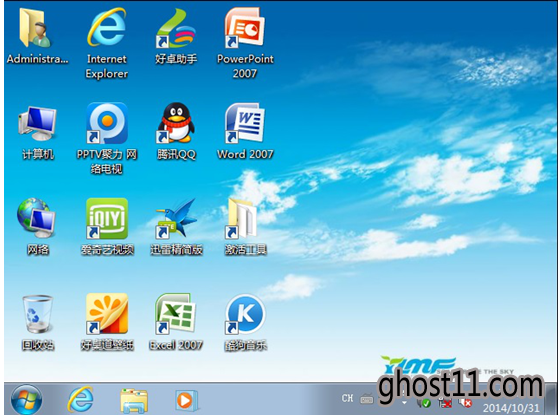This screenshot has width=560, height=415.
Task: Open the Windows Start menu orb
Action: [26, 400]
